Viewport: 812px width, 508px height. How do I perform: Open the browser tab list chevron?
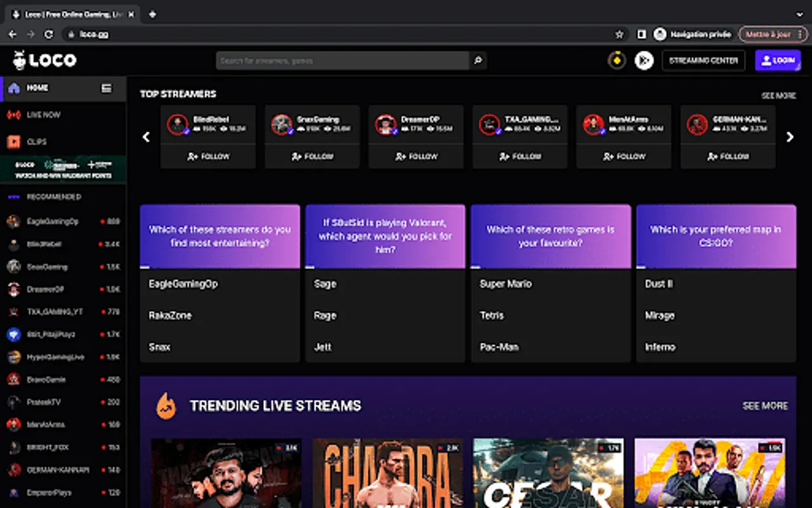pos(799,14)
